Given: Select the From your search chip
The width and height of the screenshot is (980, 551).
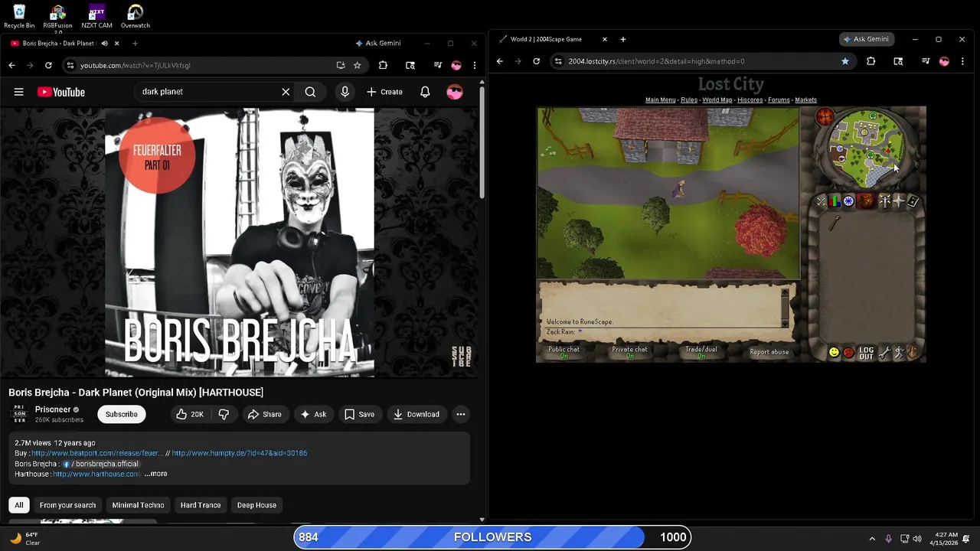Looking at the screenshot, I should point(68,505).
